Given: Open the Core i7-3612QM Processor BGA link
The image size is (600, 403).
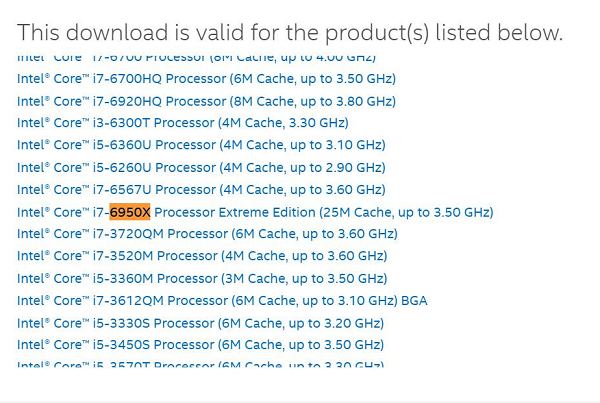Looking at the screenshot, I should [222, 301].
